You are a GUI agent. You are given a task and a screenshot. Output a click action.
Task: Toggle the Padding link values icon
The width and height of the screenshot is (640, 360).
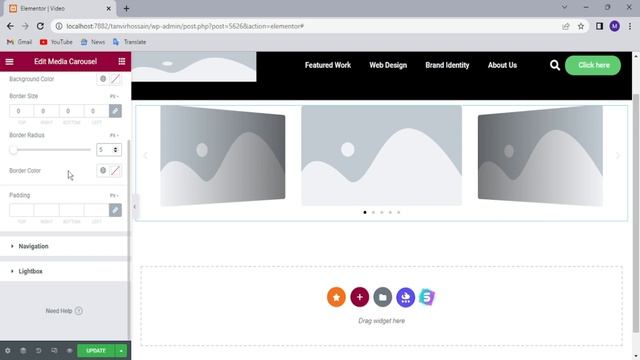(115, 210)
